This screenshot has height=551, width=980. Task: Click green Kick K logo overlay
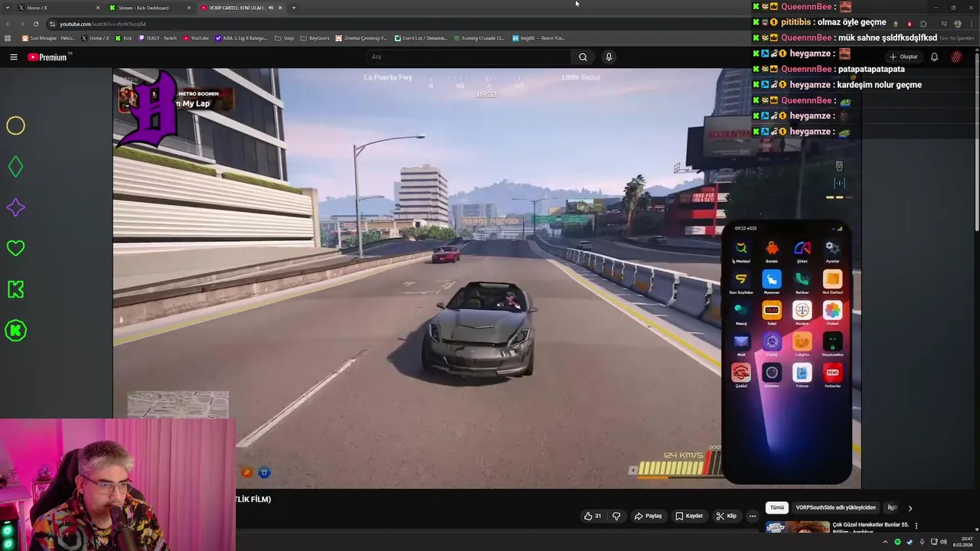click(x=15, y=289)
